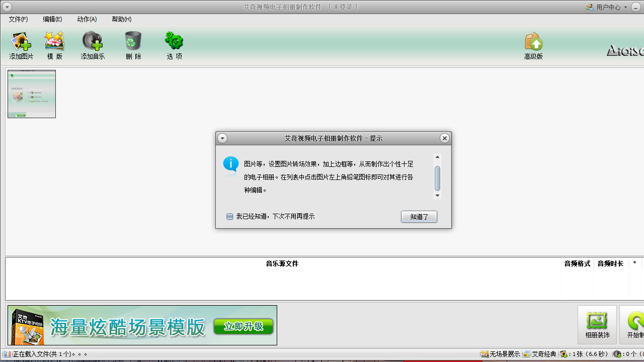Open 相册装饰 (Album Decoration) panel
This screenshot has width=644, height=362.
pyautogui.click(x=597, y=324)
